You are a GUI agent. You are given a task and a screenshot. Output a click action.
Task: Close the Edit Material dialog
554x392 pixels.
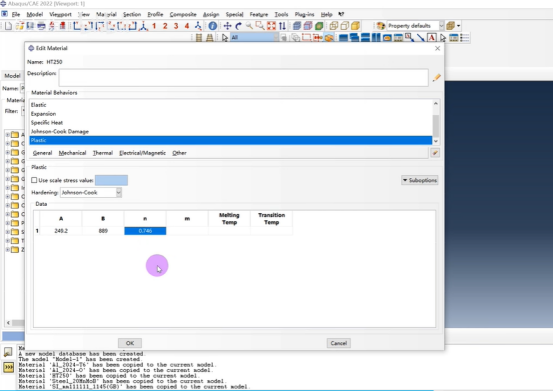point(437,48)
